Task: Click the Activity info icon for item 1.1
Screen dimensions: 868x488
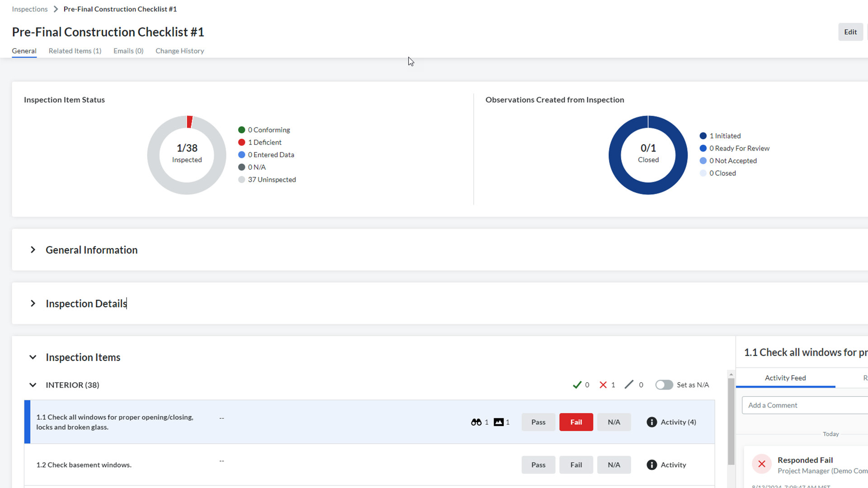Action: [x=651, y=422]
